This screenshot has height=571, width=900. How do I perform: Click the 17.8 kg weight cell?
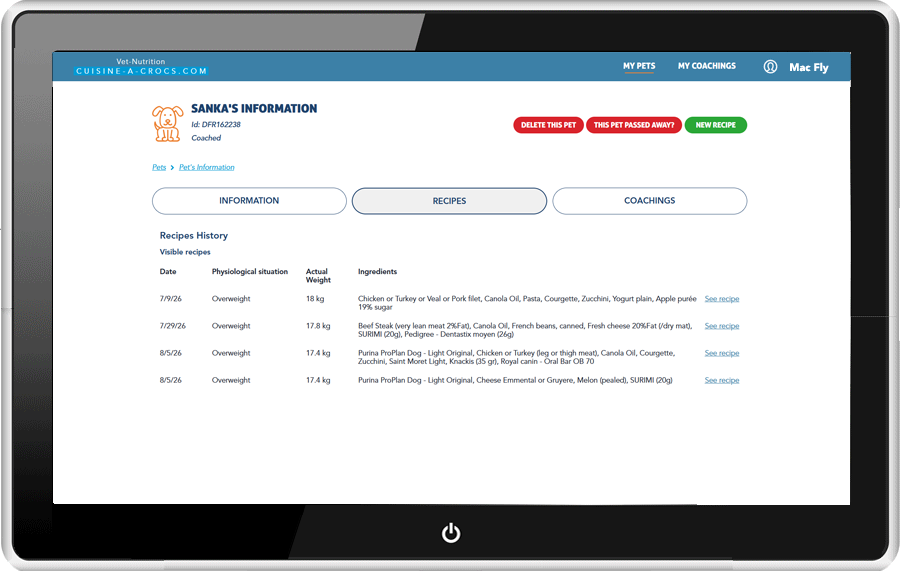coord(318,326)
